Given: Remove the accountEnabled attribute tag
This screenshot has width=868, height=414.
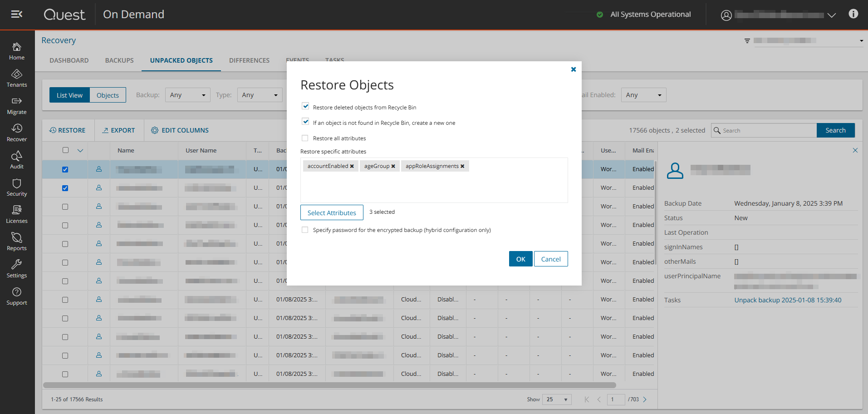Looking at the screenshot, I should tap(352, 166).
